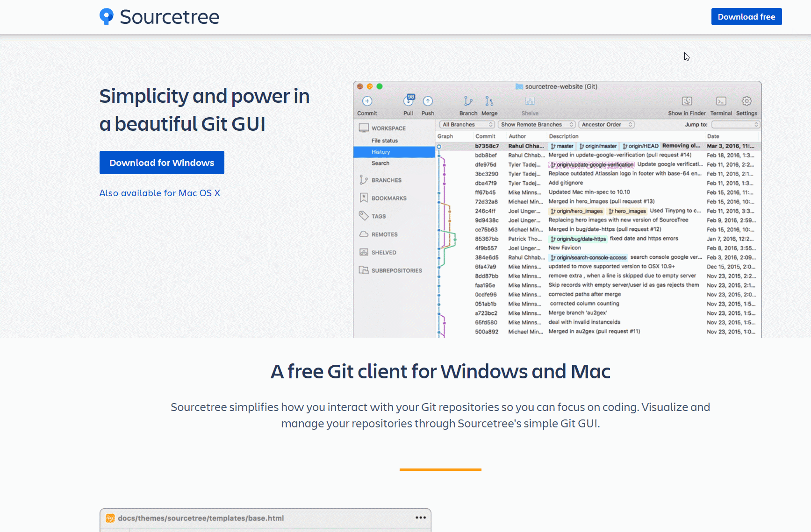
Task: Click origin/search-console-access label
Action: 588,257
